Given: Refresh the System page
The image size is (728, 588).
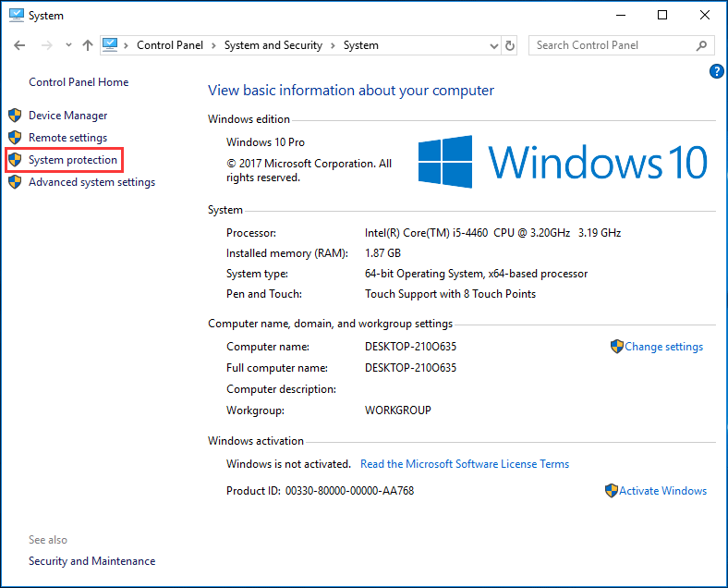Looking at the screenshot, I should click(510, 45).
